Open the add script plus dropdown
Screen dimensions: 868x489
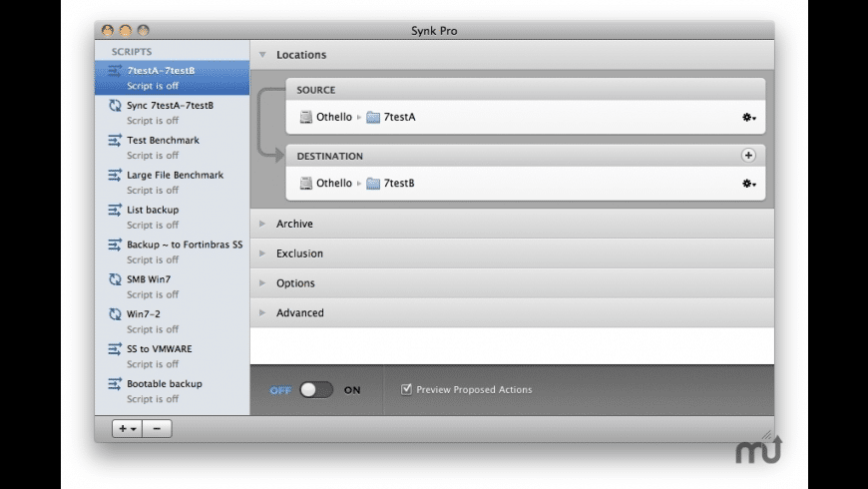pyautogui.click(x=128, y=429)
